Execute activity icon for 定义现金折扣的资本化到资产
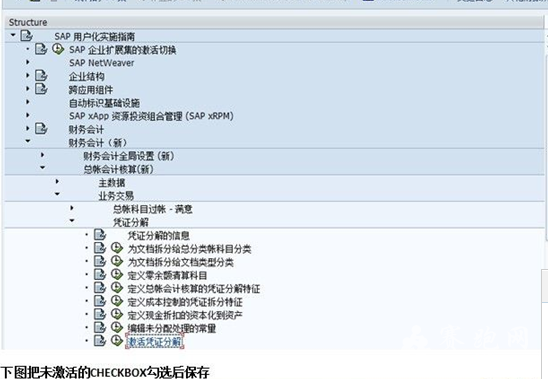Viewport: 548px width, 379px height. click(x=117, y=314)
